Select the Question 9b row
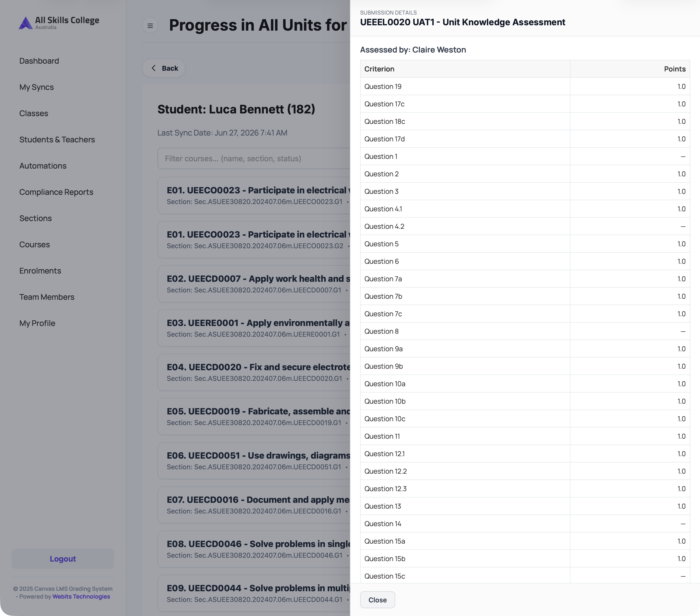The image size is (700, 616). [x=525, y=366]
